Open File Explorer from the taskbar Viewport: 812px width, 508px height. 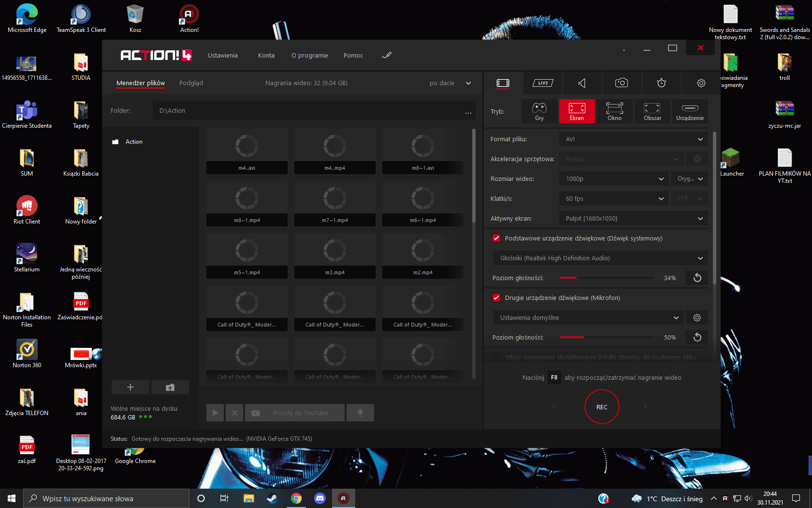pos(248,498)
